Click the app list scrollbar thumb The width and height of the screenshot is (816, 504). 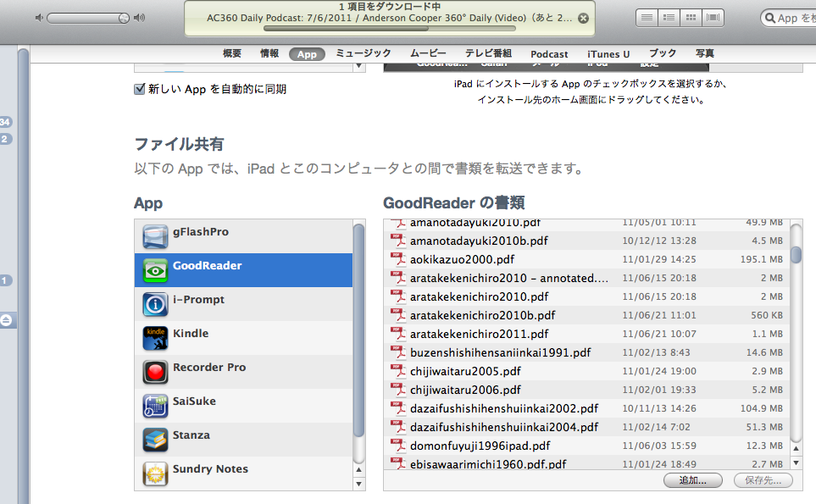pos(358,330)
